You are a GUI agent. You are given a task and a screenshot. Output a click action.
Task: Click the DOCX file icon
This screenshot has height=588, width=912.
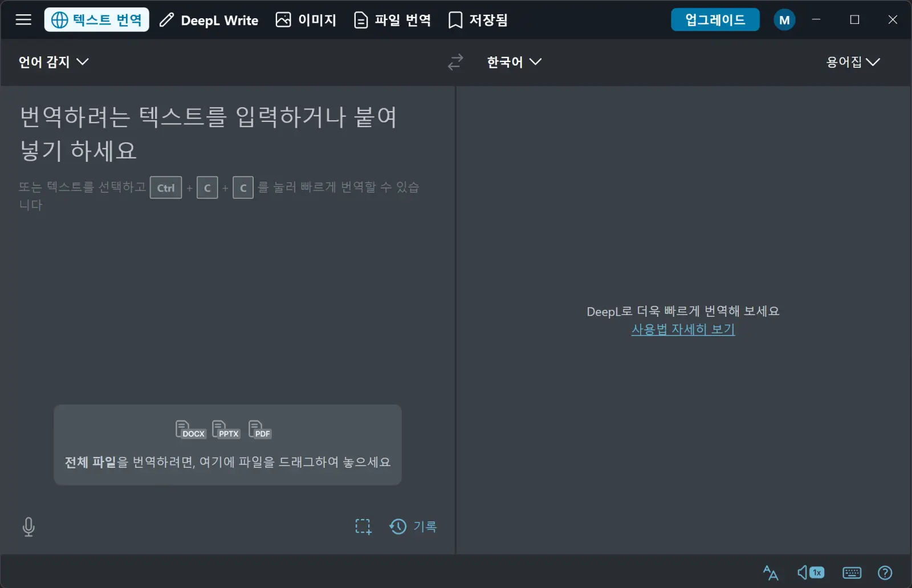point(190,430)
